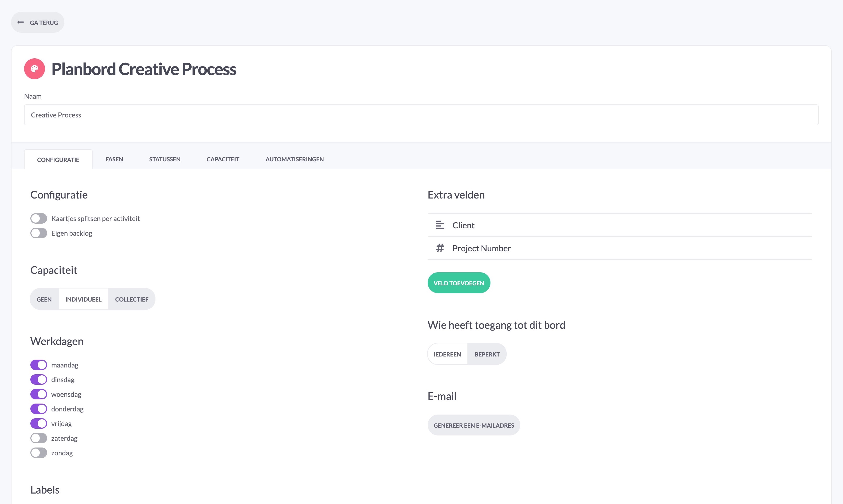Select Collectief capacity option
The width and height of the screenshot is (843, 504).
coord(132,299)
